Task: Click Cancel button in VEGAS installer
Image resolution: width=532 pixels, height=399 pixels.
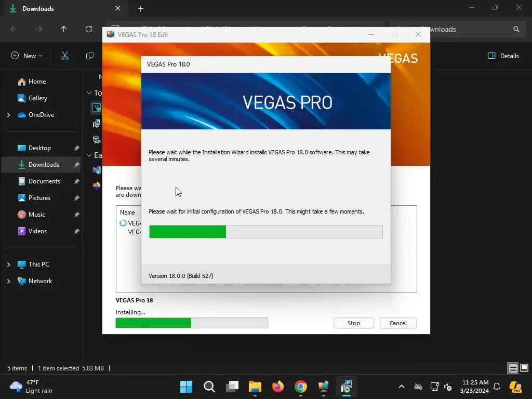Action: (x=398, y=323)
